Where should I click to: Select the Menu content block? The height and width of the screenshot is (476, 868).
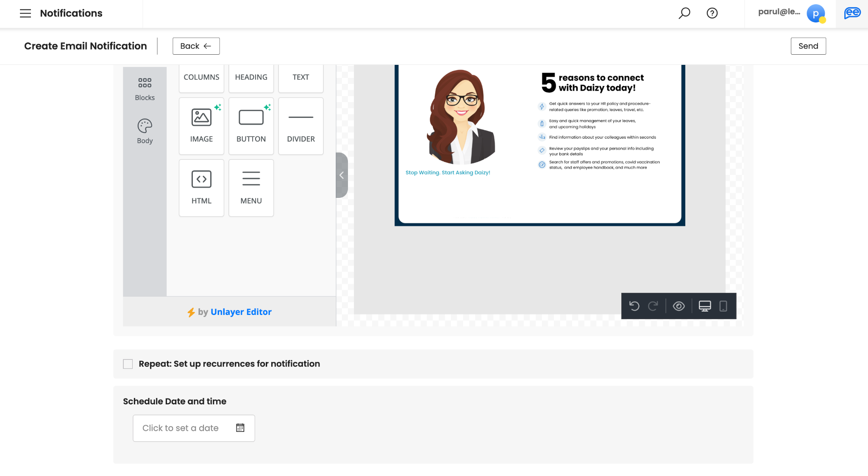click(251, 188)
